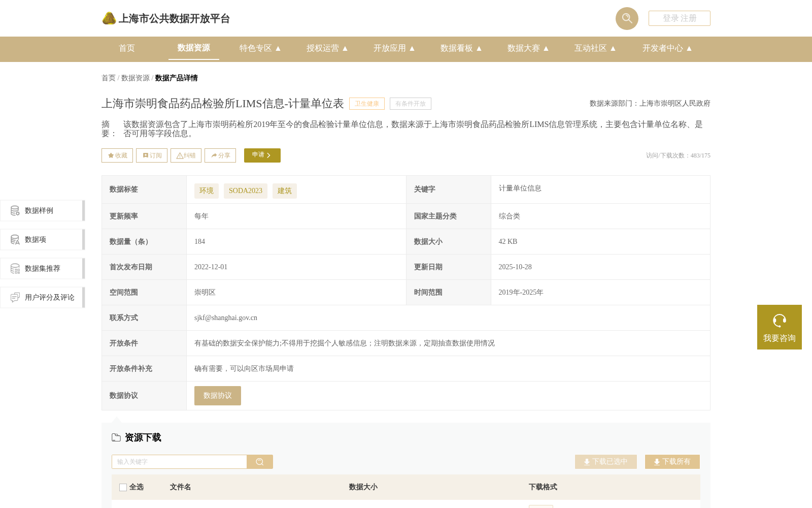
Task: Open the 数据协议 button
Action: [x=218, y=396]
